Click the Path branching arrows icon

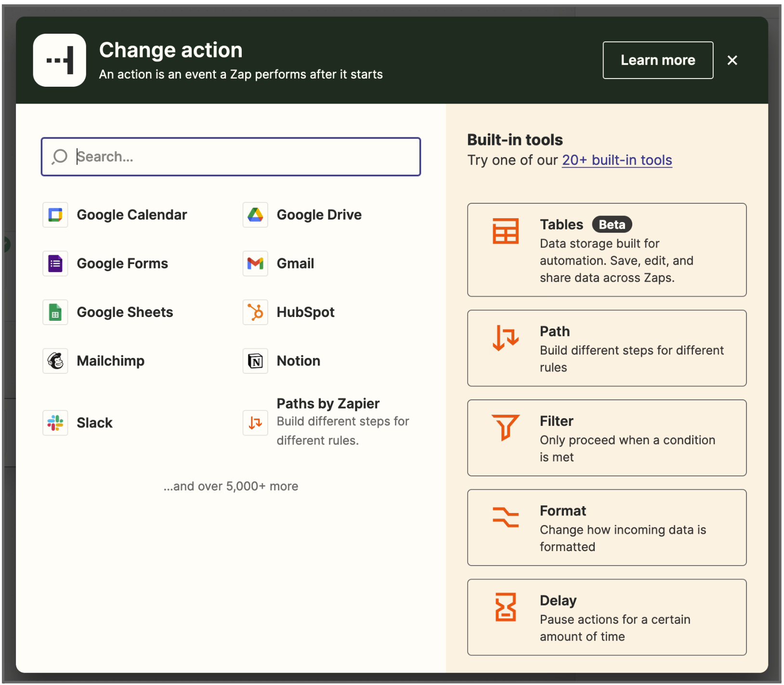tap(506, 338)
